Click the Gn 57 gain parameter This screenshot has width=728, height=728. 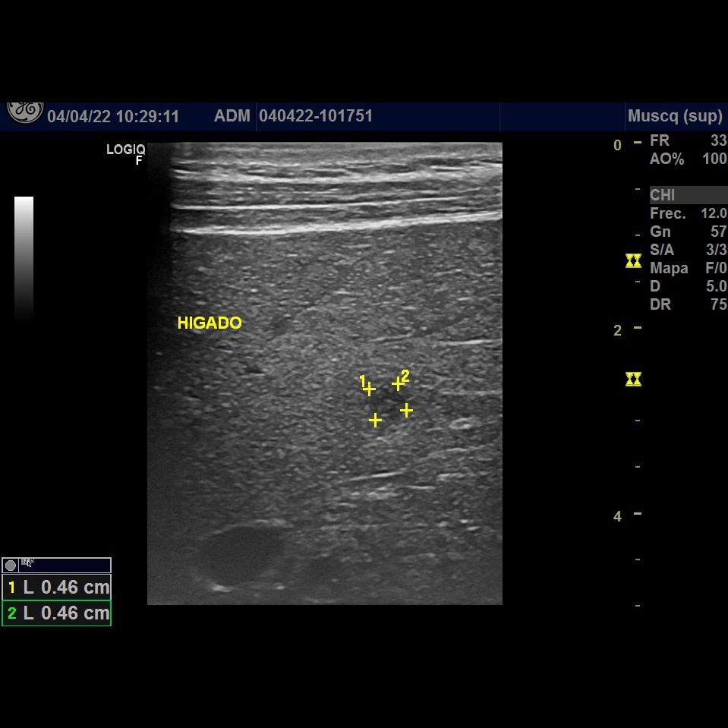687,232
